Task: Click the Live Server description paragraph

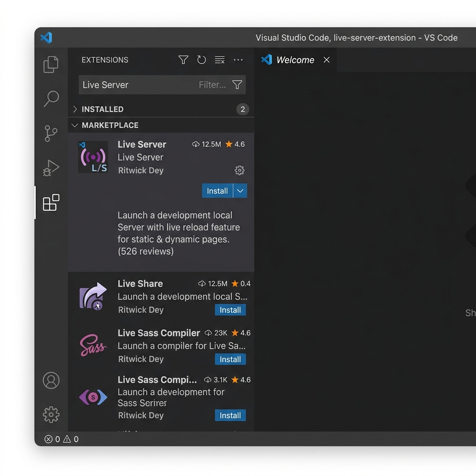Action: [x=178, y=233]
